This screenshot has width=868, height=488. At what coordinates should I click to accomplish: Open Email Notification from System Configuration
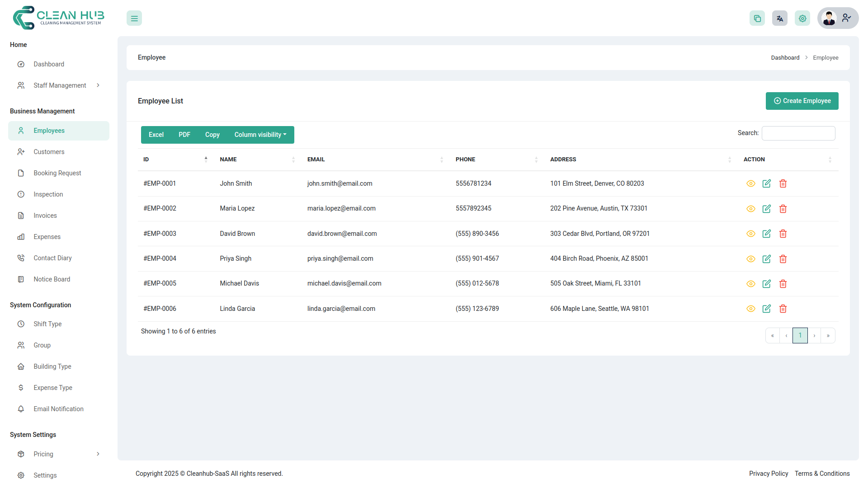[58, 408]
